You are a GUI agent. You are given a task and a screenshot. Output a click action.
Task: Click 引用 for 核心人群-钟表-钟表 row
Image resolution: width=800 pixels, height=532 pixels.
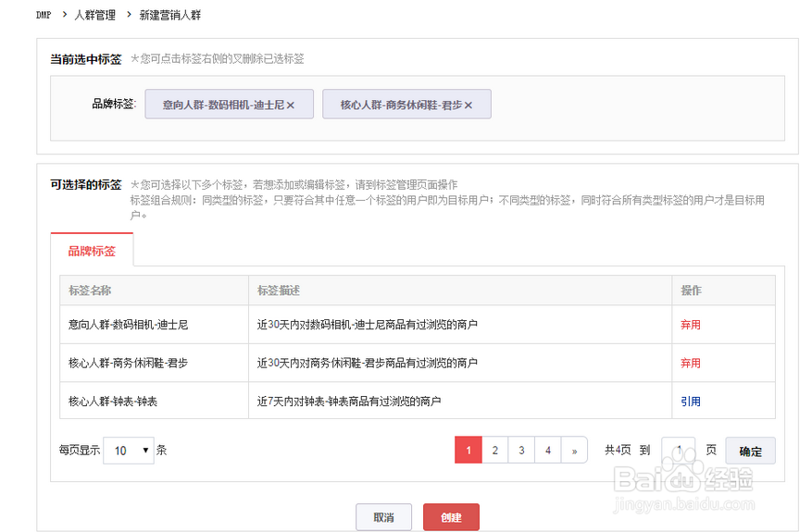[691, 401]
